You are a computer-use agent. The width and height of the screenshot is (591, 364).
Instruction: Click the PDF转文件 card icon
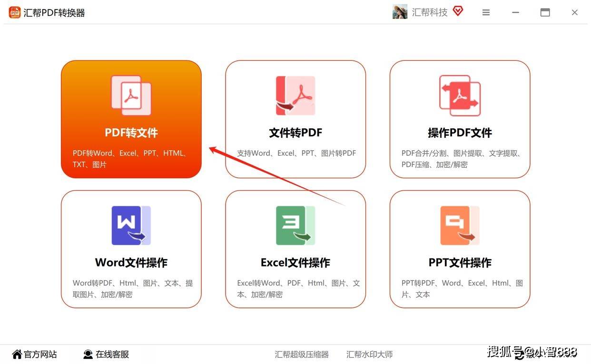tap(131, 96)
